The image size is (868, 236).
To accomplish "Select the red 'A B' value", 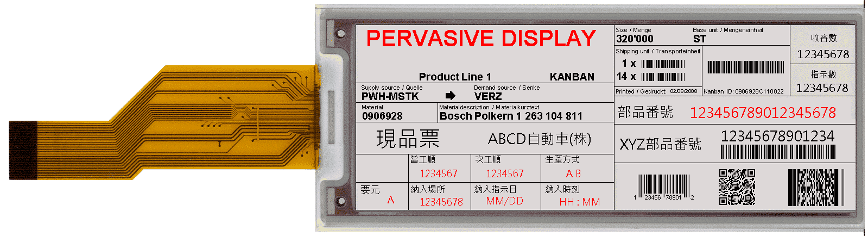I will pos(573,173).
